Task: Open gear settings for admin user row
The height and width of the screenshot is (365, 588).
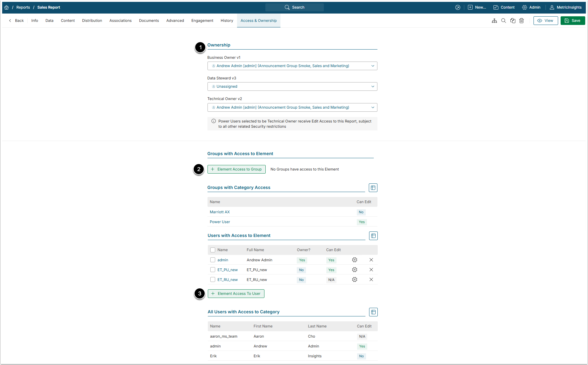Action: pyautogui.click(x=355, y=260)
